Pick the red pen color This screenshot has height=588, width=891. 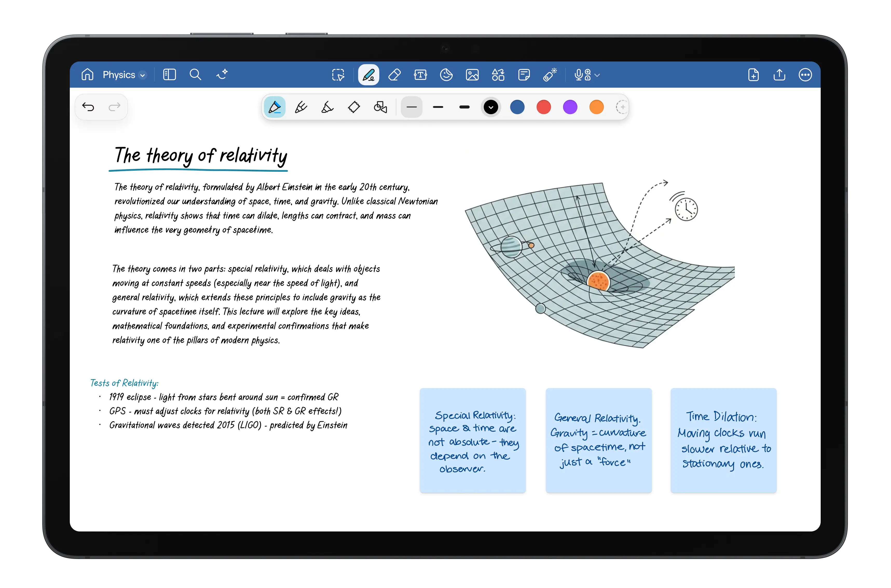click(544, 107)
